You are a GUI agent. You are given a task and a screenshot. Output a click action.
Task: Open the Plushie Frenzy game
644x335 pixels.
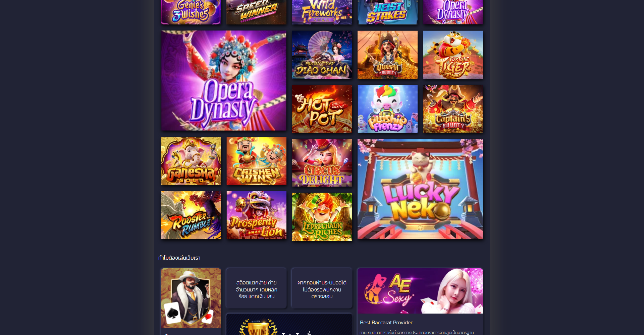point(387,109)
